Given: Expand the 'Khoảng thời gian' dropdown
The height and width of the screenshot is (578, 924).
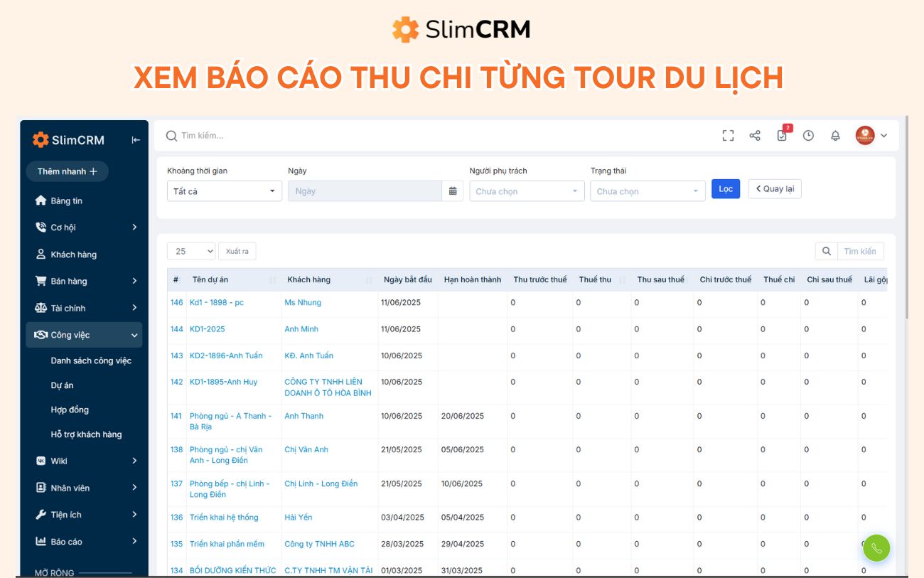Looking at the screenshot, I should click(224, 191).
